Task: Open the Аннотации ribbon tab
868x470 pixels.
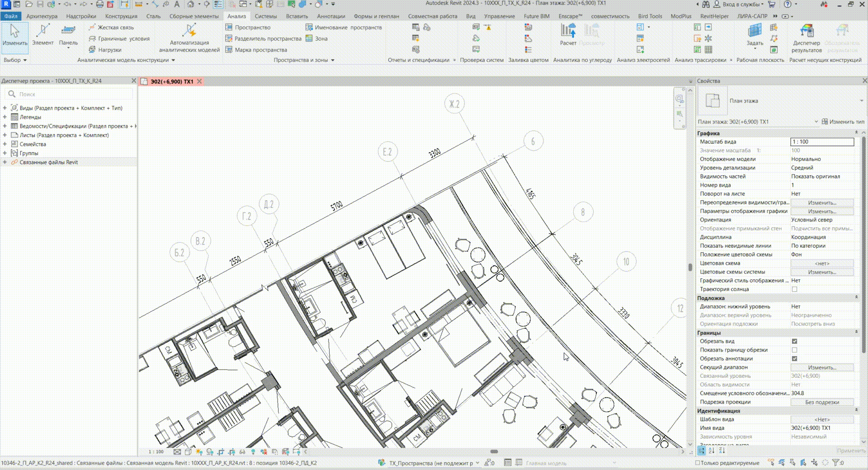Action: 330,16
